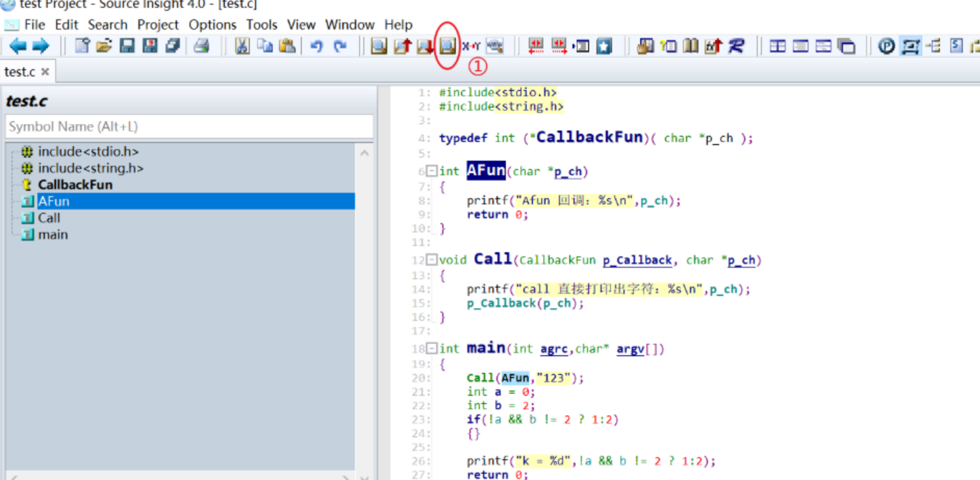
Task: Open the Help menu
Action: 398,24
